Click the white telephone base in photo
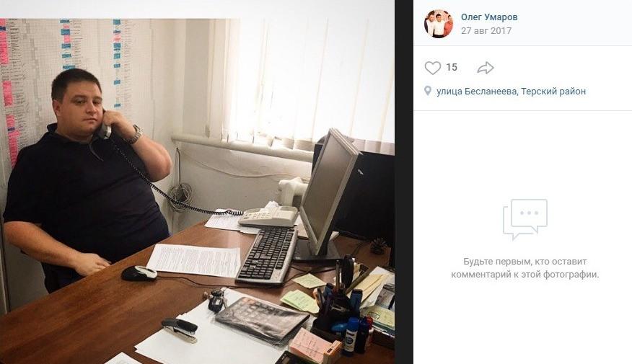The height and width of the screenshot is (364, 632). (x=268, y=217)
